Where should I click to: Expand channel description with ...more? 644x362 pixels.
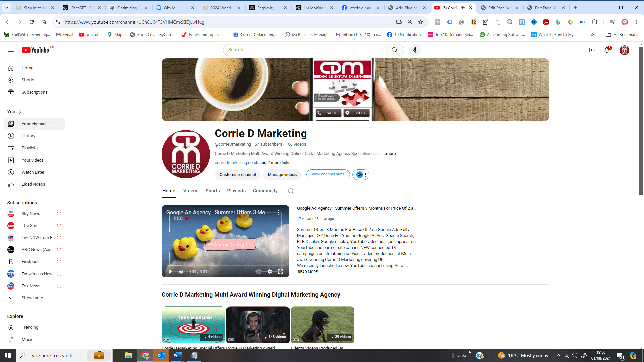pyautogui.click(x=389, y=154)
